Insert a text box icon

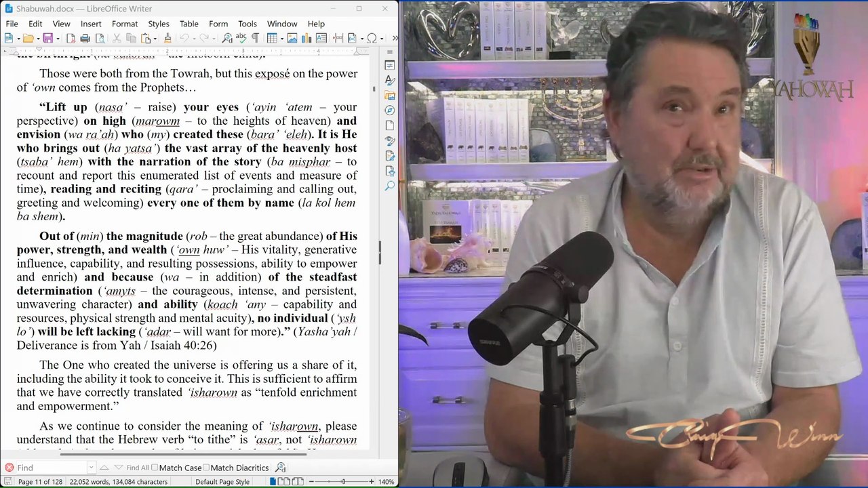321,39
